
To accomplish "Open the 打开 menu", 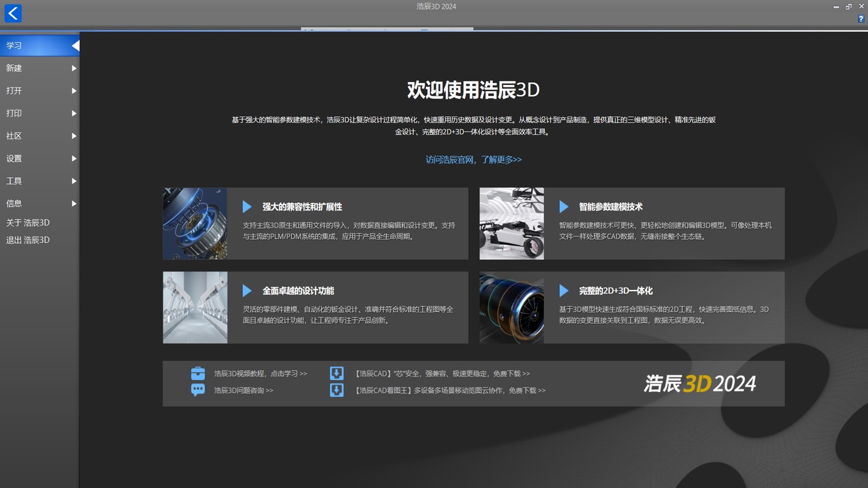I will 40,91.
